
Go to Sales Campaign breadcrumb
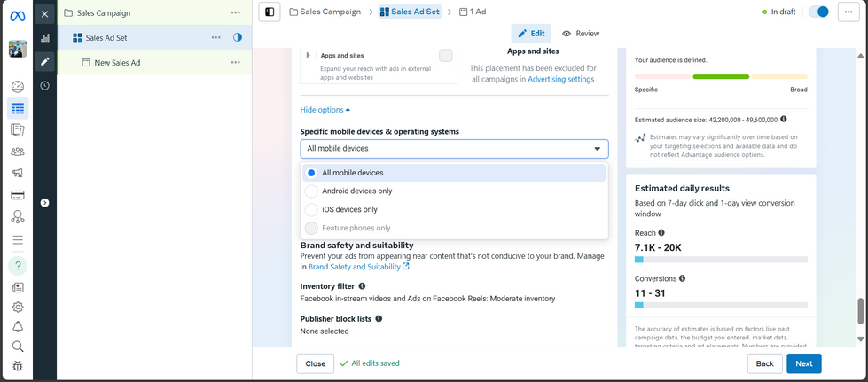click(x=325, y=12)
